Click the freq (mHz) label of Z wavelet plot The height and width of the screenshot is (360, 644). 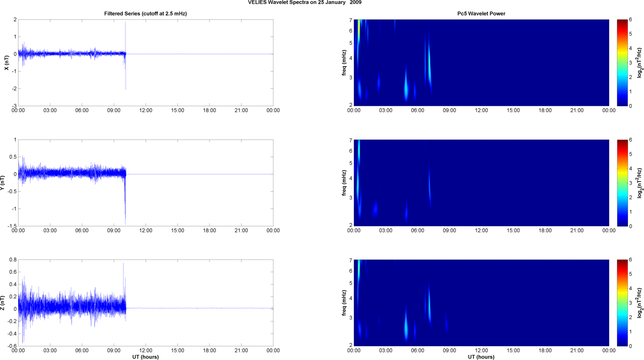coord(344,303)
